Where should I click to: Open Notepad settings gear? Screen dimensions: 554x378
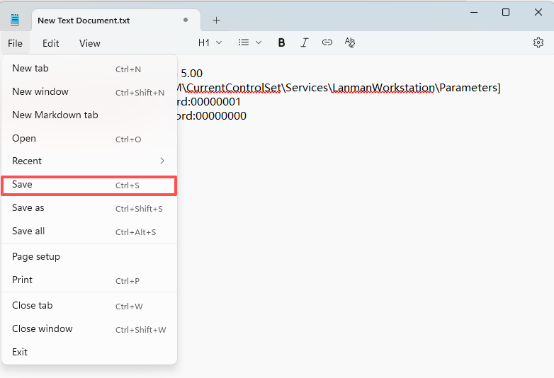pos(538,42)
